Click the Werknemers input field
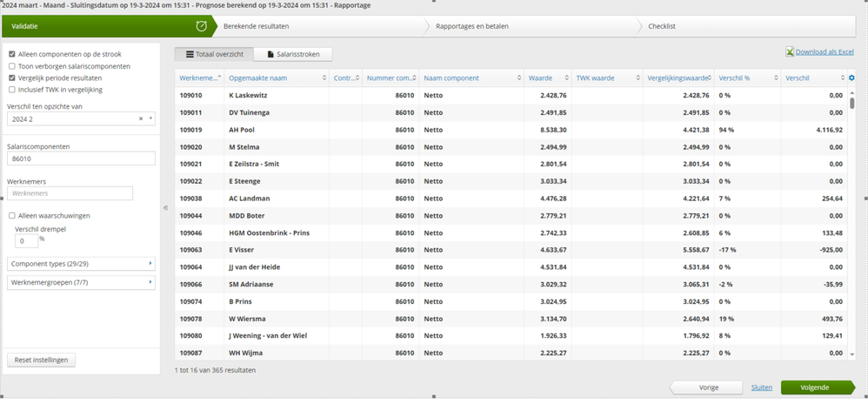The height and width of the screenshot is (404, 868). (x=70, y=193)
